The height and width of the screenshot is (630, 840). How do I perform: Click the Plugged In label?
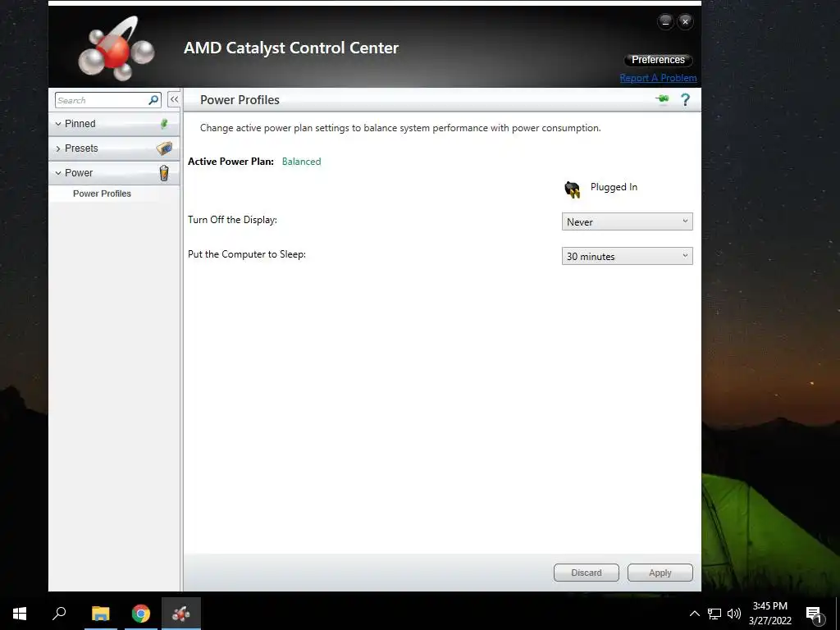(614, 187)
